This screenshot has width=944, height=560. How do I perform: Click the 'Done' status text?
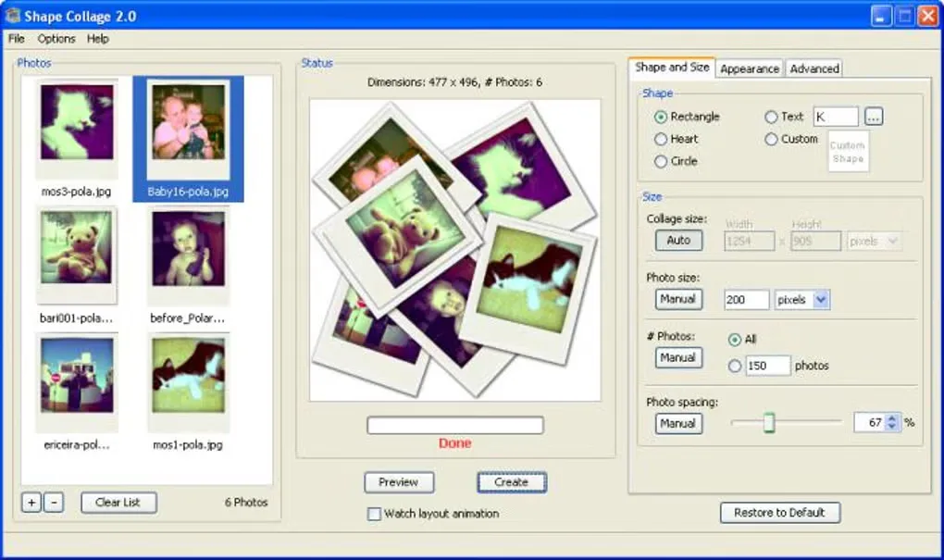point(455,443)
